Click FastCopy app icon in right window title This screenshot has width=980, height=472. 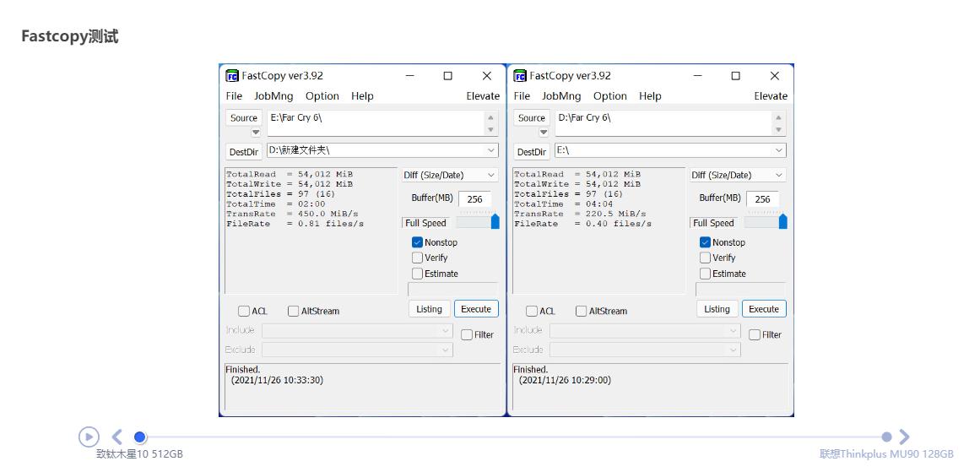[x=520, y=76]
